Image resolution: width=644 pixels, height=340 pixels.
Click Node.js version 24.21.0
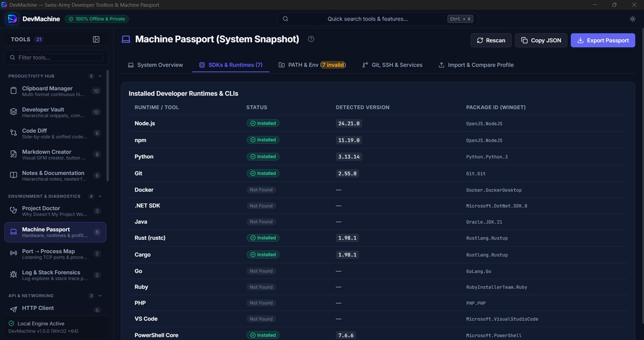[349, 123]
